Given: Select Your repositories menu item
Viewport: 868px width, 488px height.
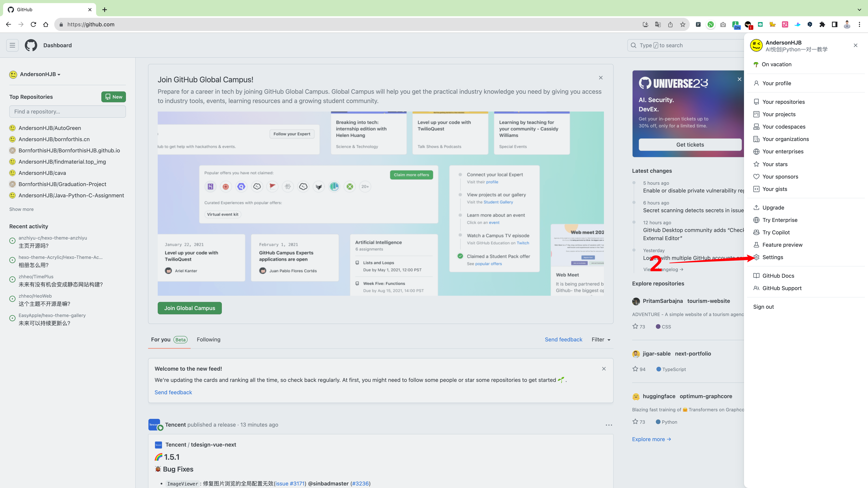Looking at the screenshot, I should pos(806,102).
